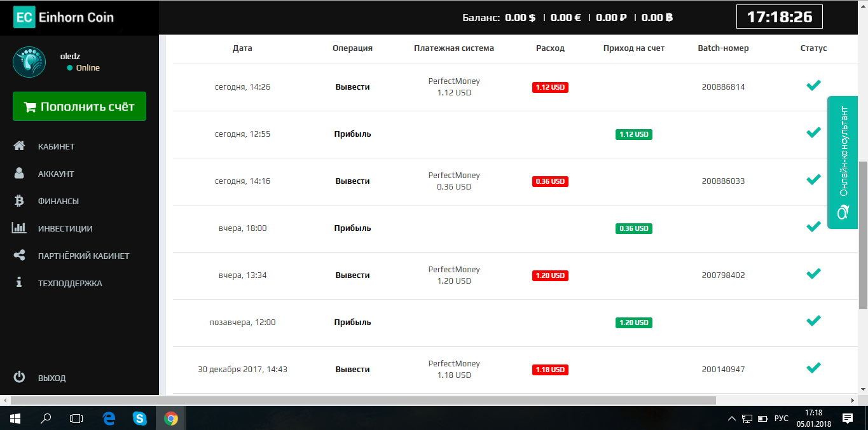The image size is (868, 430).
Task: Open the Windows Start menu
Action: (15, 419)
